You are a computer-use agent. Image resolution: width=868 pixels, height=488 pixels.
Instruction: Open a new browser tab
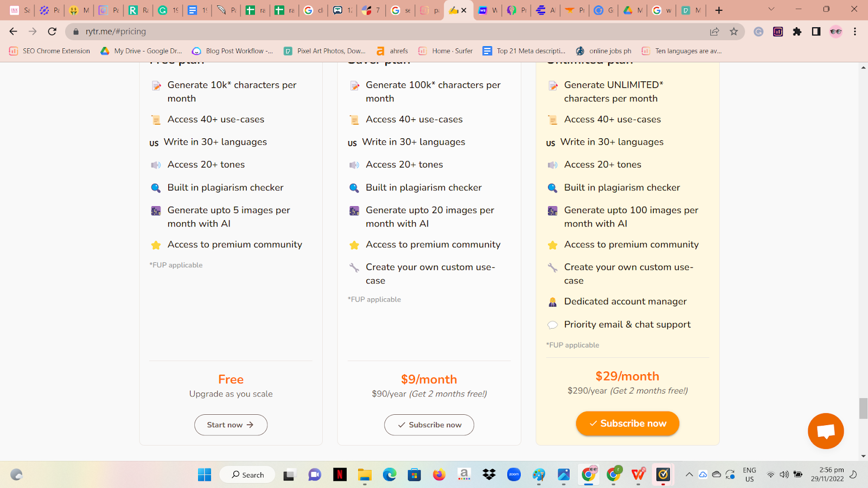point(719,10)
